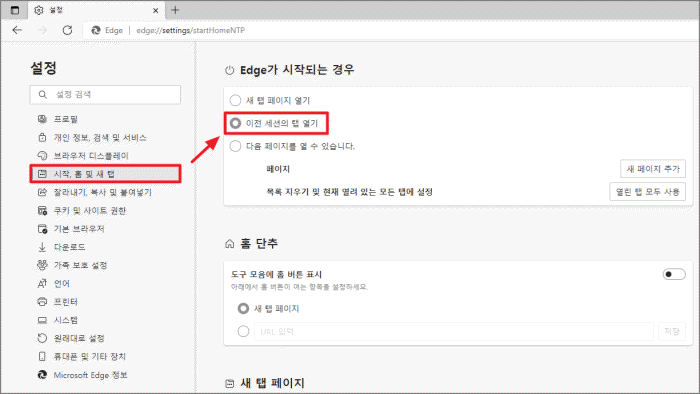Click the 저장 button
This screenshot has width=700, height=394.
[671, 331]
